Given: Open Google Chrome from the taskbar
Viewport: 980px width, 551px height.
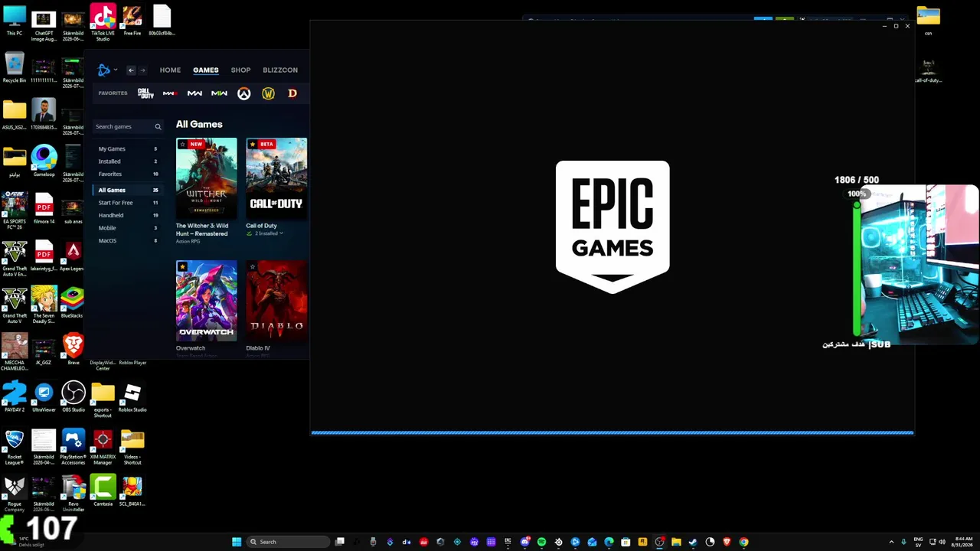Looking at the screenshot, I should click(743, 542).
